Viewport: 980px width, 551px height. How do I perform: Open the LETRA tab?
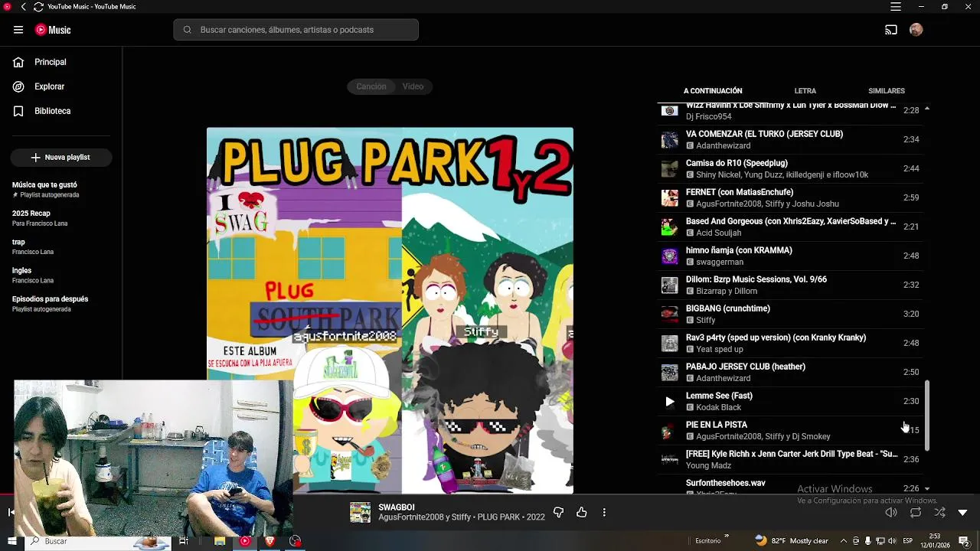pos(805,91)
